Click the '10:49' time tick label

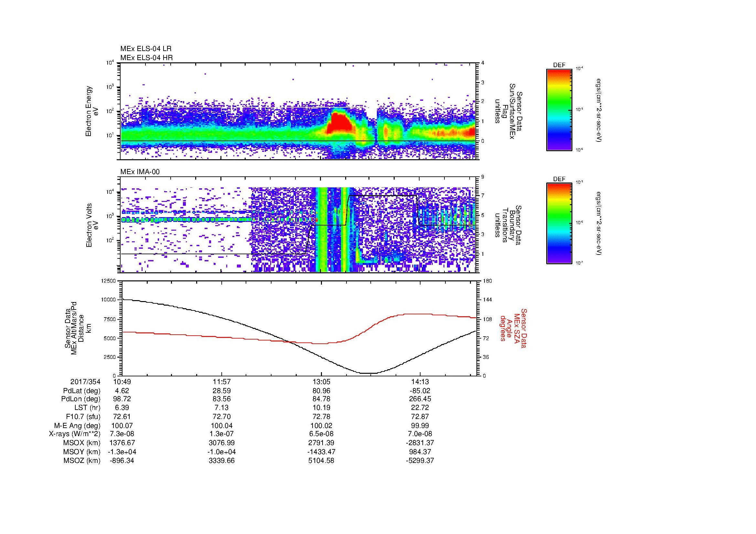coord(122,382)
